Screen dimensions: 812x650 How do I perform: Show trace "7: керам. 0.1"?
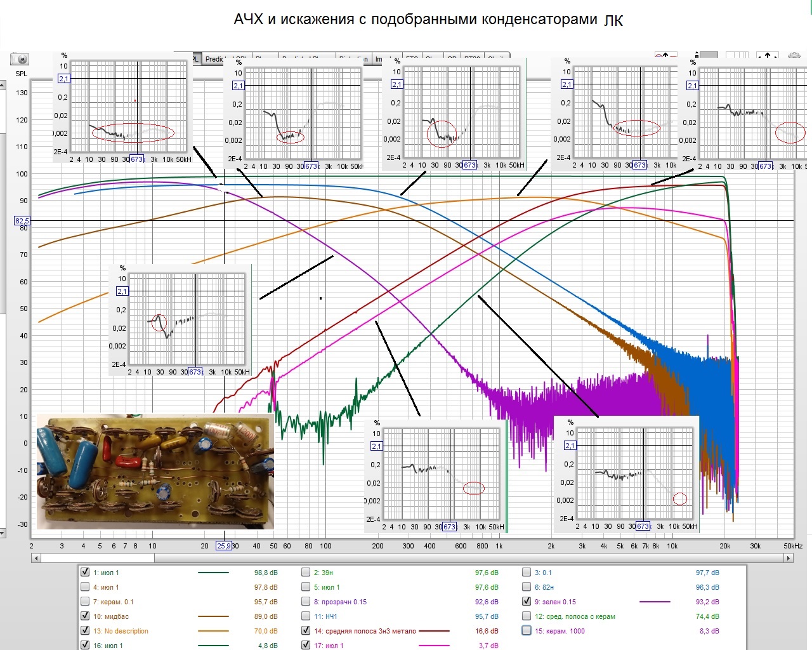tap(85, 602)
